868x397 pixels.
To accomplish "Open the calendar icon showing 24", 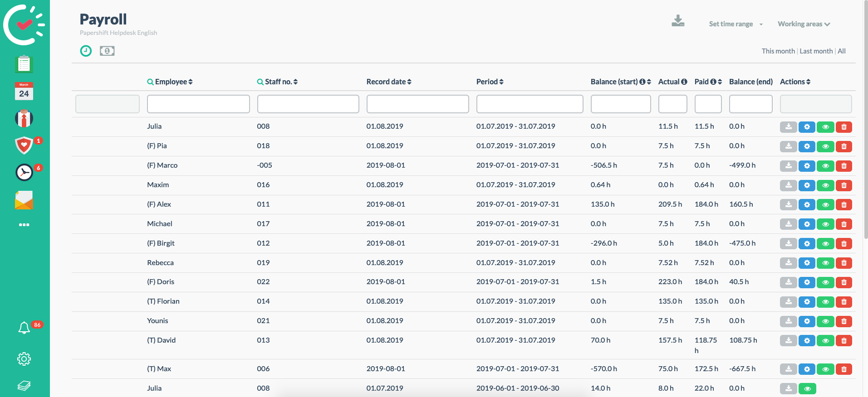I will point(24,91).
